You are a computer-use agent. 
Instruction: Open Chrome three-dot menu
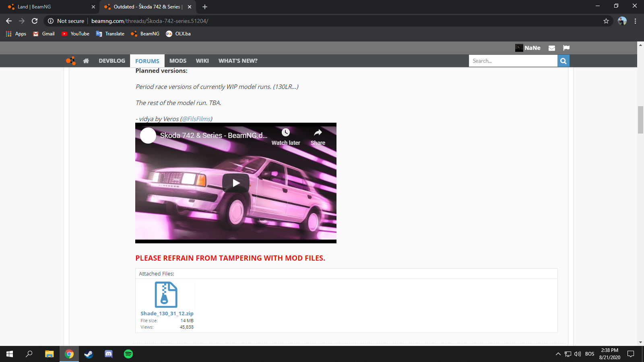point(636,21)
